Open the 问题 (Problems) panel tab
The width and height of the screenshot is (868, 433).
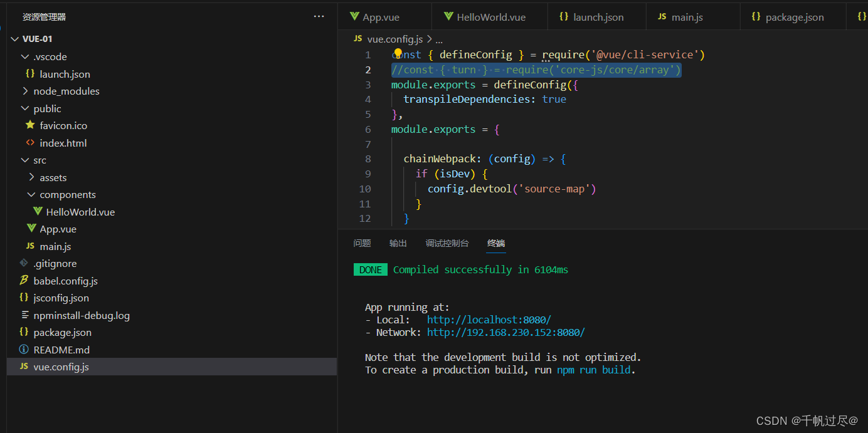pos(362,243)
